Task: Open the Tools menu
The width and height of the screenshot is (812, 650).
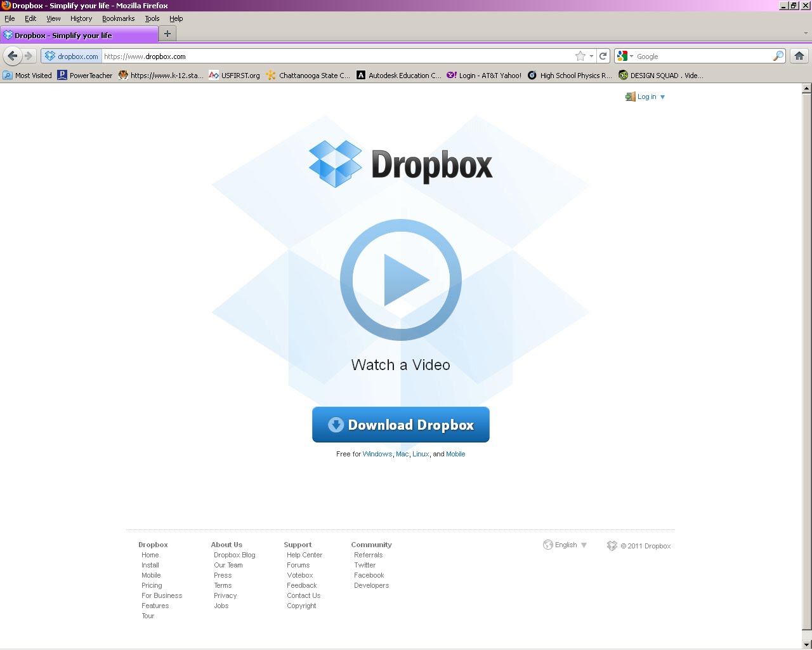Action: 152,18
